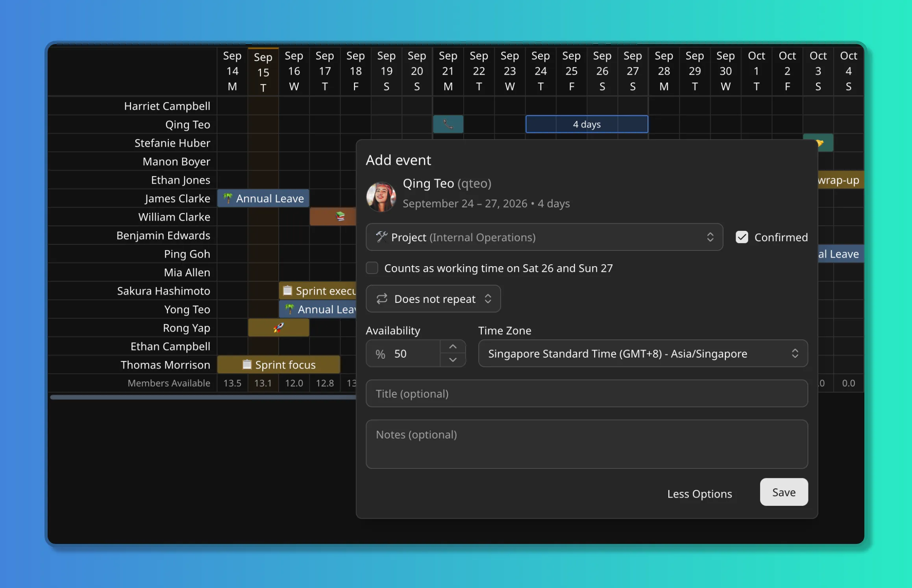Open Yong Teo's Annual Leave event
Screen dimensions: 912x588
pyautogui.click(x=318, y=309)
